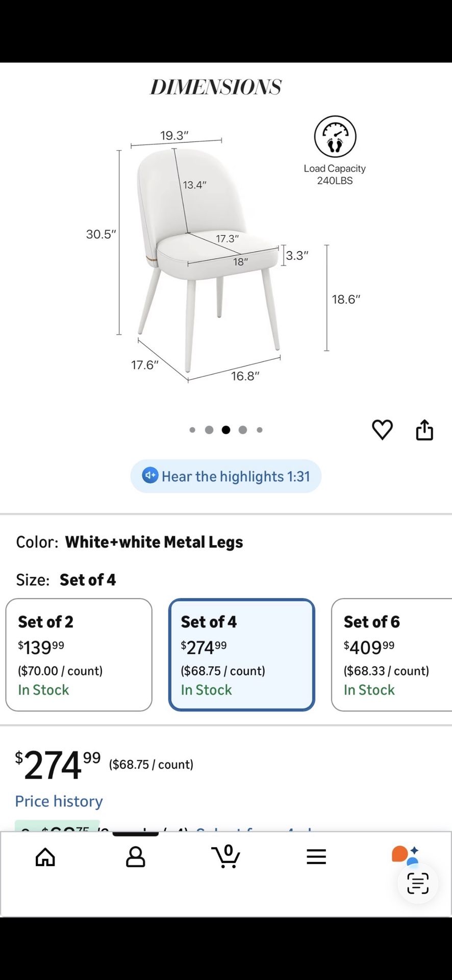The image size is (452, 980).
Task: Play Hear the highlights 1:31
Action: 226,476
